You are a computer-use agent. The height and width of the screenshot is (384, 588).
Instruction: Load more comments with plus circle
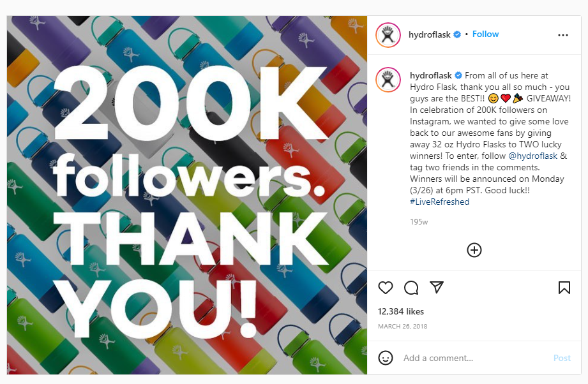(474, 250)
